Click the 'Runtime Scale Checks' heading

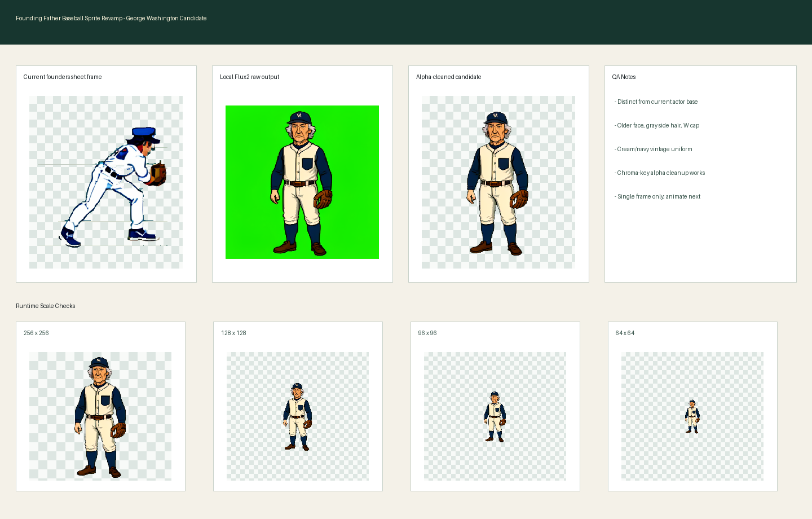coord(46,306)
